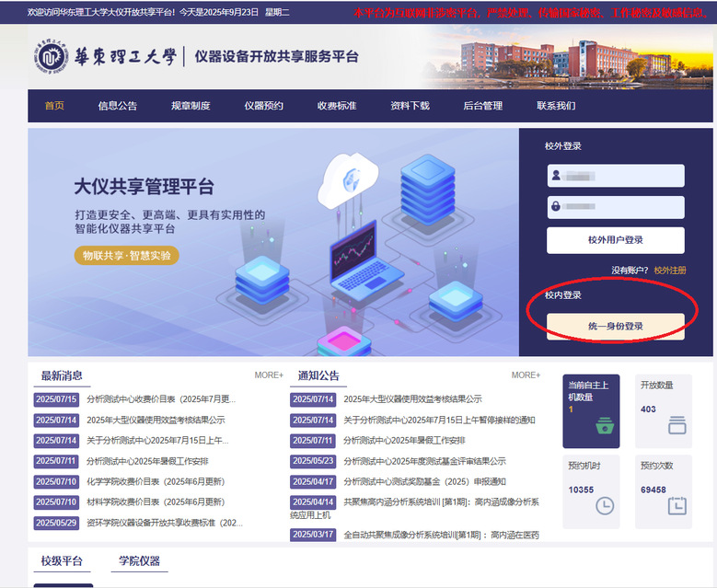
Task: Select the 校级平台 tab
Action: (62, 560)
